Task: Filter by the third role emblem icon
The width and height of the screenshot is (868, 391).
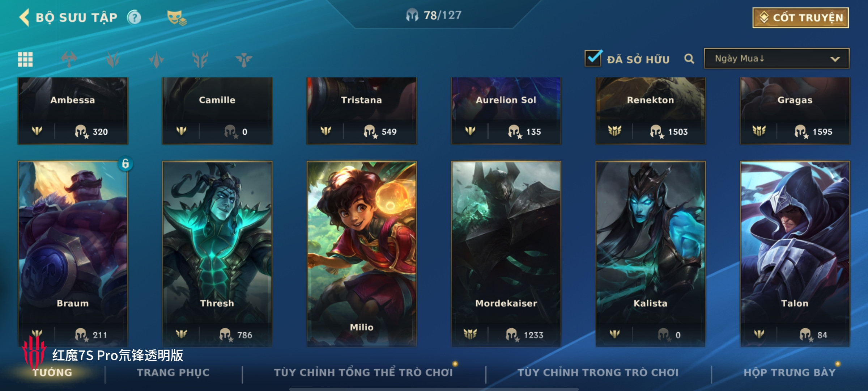Action: [x=156, y=59]
